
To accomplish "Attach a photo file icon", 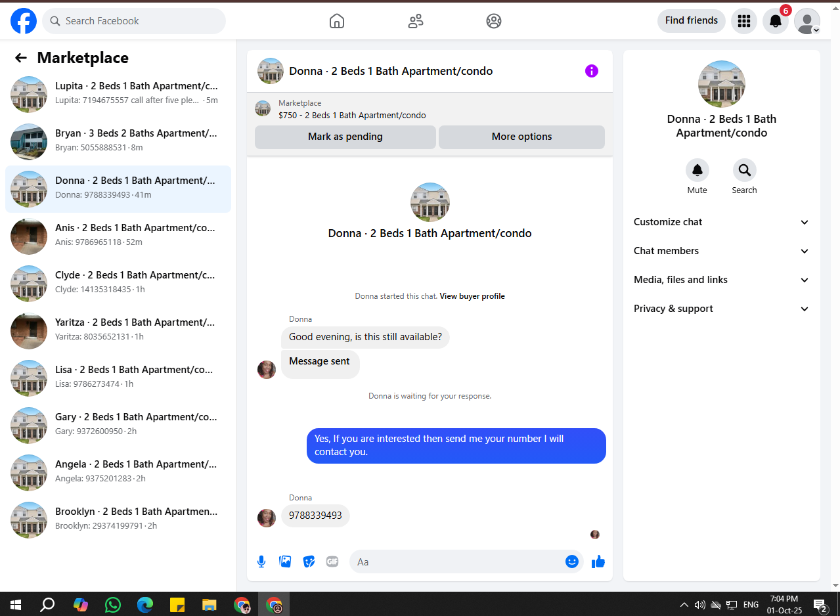I will point(285,561).
